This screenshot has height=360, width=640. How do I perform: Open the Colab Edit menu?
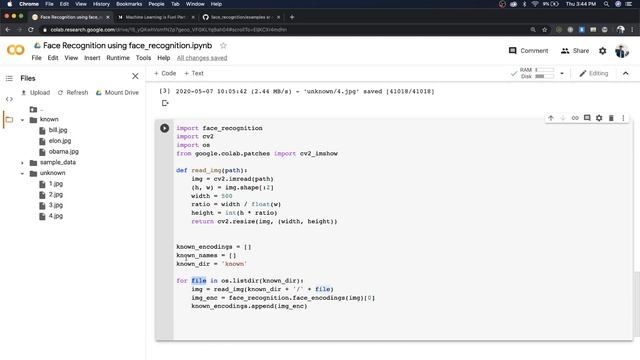click(53, 58)
